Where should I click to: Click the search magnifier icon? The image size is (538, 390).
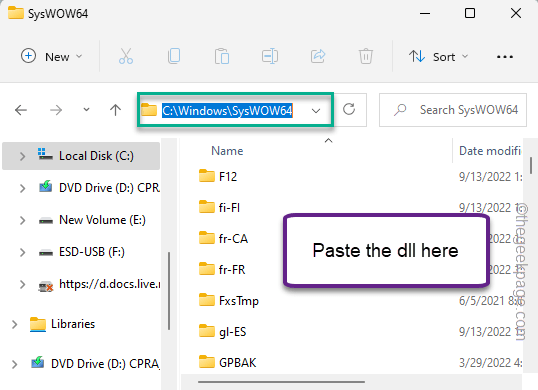tap(400, 110)
